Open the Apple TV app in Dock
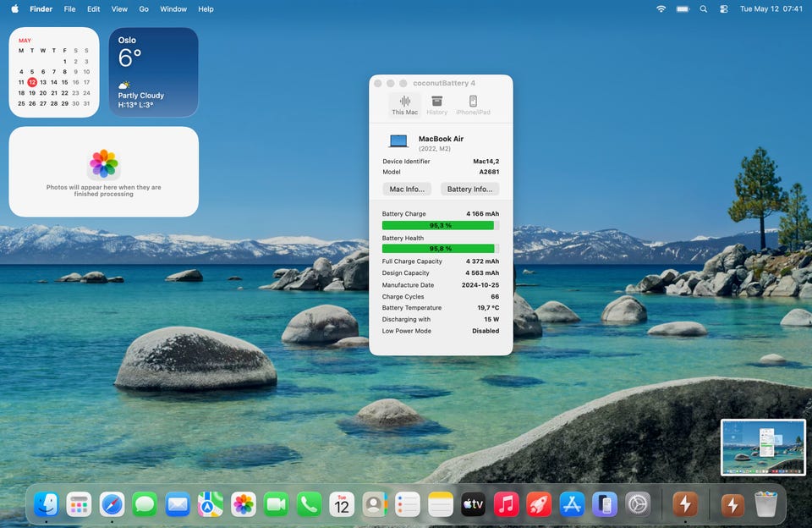 point(473,504)
